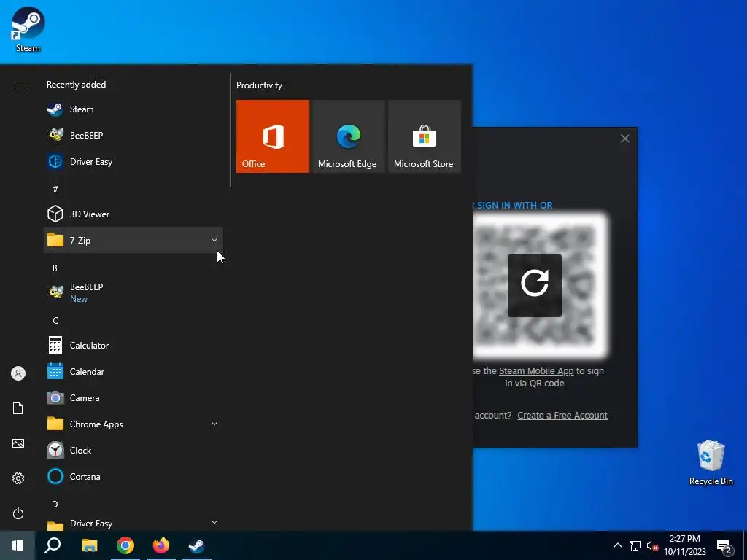Open Settings gear in Start menu

(x=18, y=478)
